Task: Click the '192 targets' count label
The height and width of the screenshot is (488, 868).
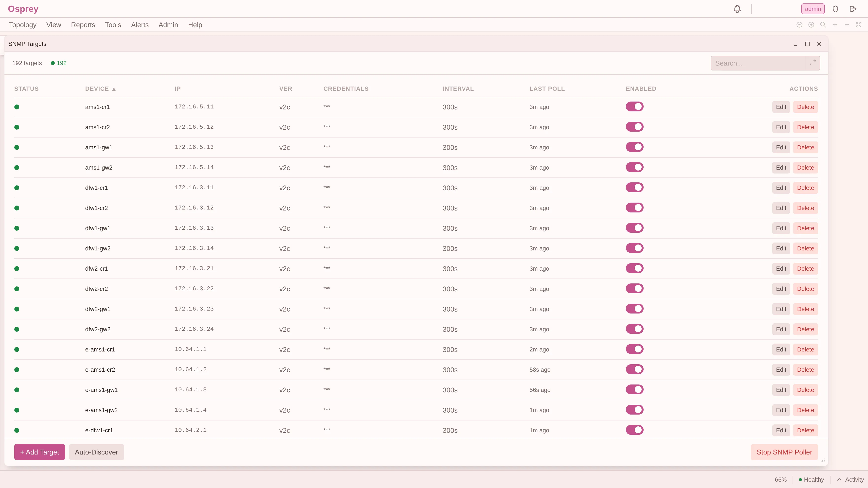Action: click(x=27, y=63)
